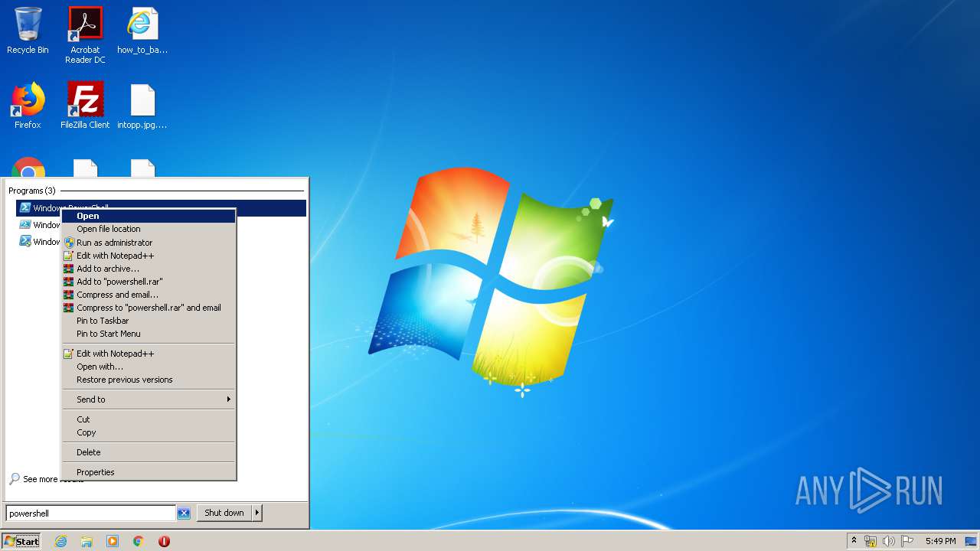Choose Pin to Start Menu

tap(149, 334)
